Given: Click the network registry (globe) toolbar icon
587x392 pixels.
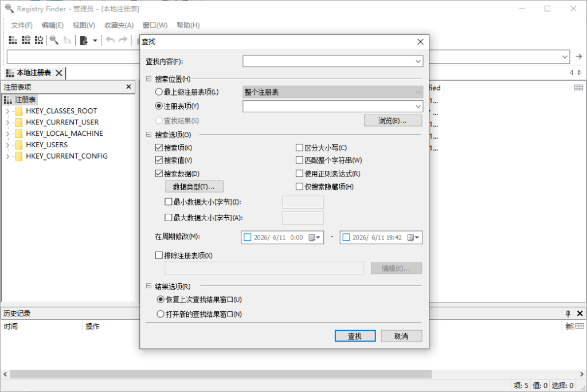Looking at the screenshot, I should (26, 40).
